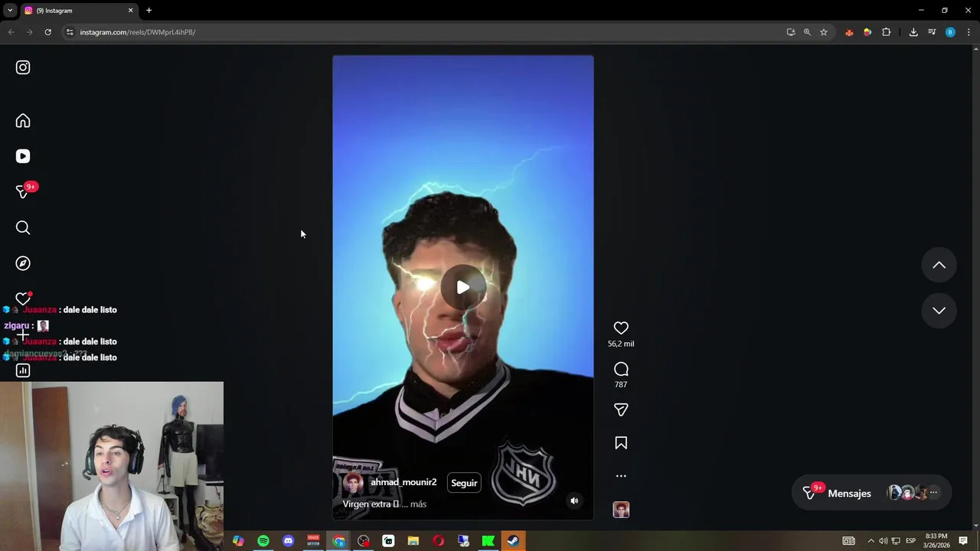Click the instagram.com address bar
Screen dimensions: 980x551
click(429, 32)
